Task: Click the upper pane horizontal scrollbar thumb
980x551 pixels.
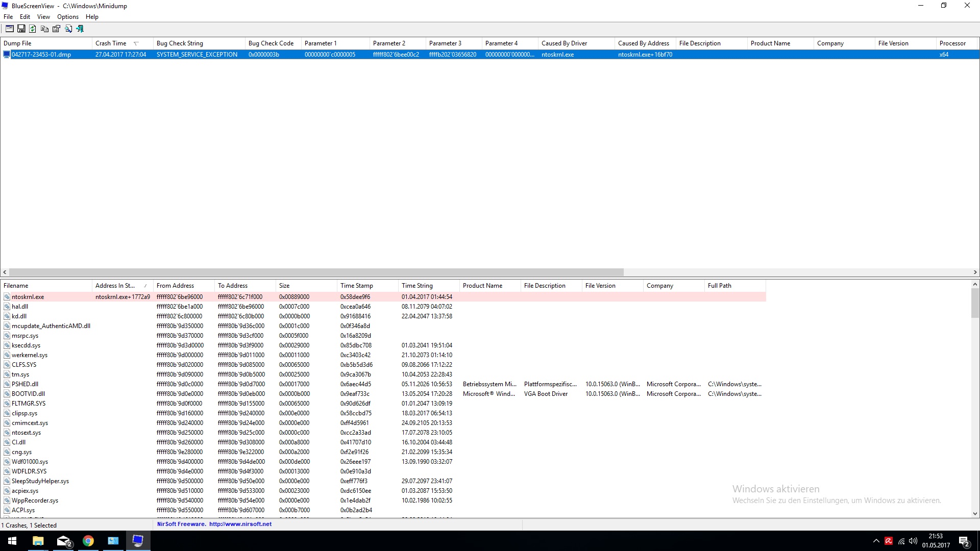Action: [316, 272]
